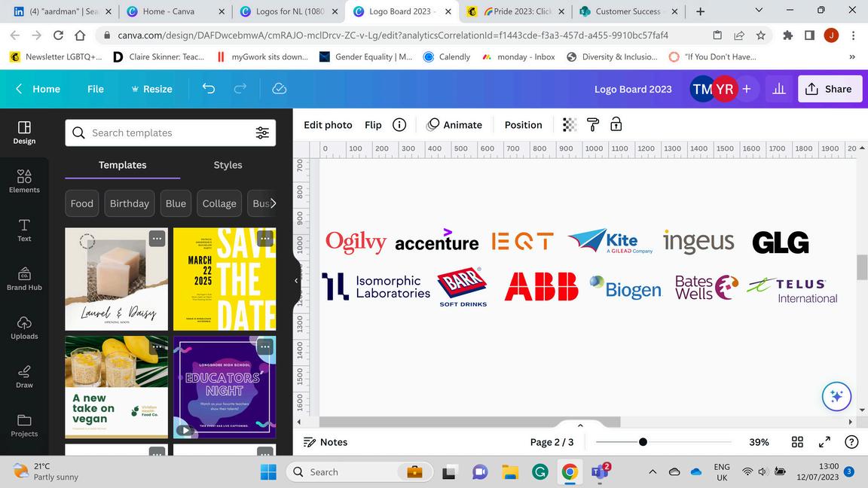Image resolution: width=868 pixels, height=488 pixels.
Task: Select the Biogen logo on canvas
Action: click(625, 287)
